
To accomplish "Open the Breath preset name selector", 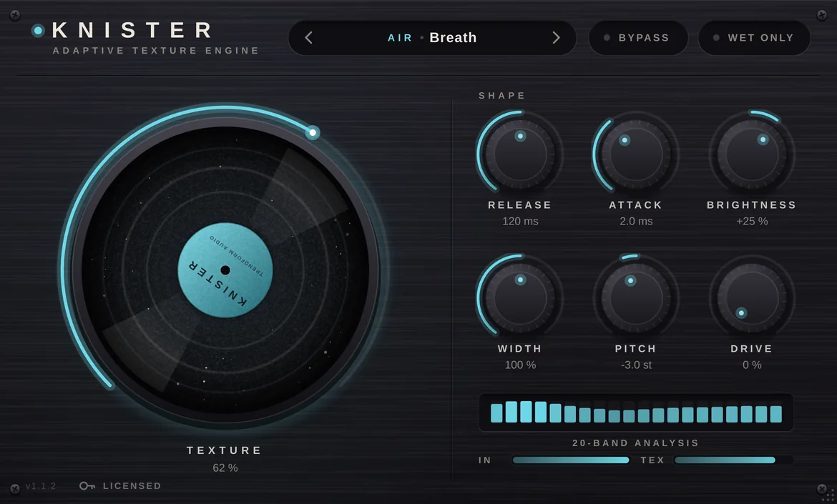I will [x=453, y=38].
